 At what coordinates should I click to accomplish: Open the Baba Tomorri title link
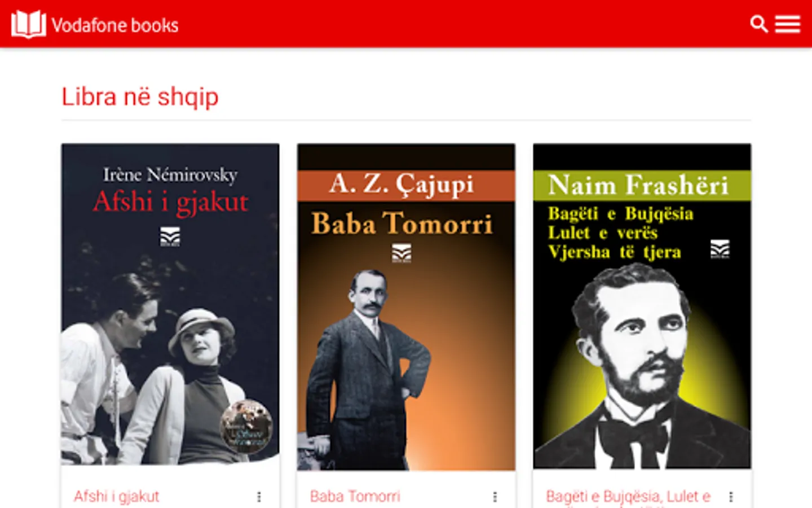click(355, 497)
